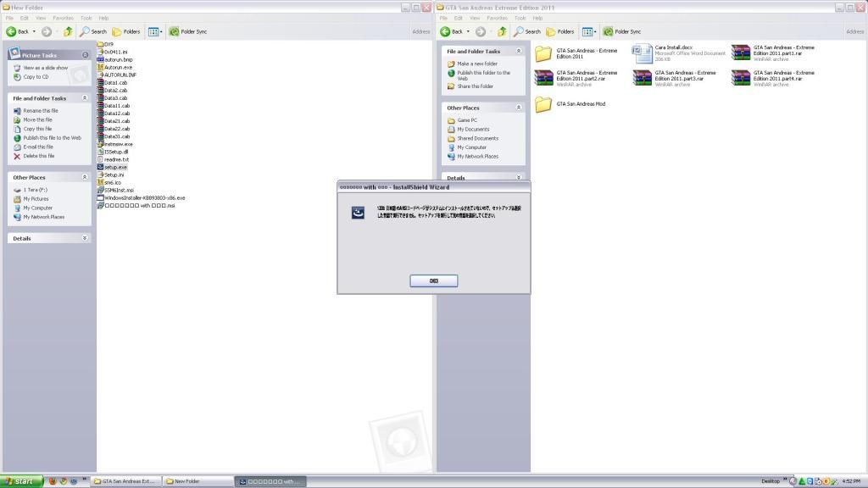Click Folder Sync in the GTA San Andreas window

pos(621,31)
